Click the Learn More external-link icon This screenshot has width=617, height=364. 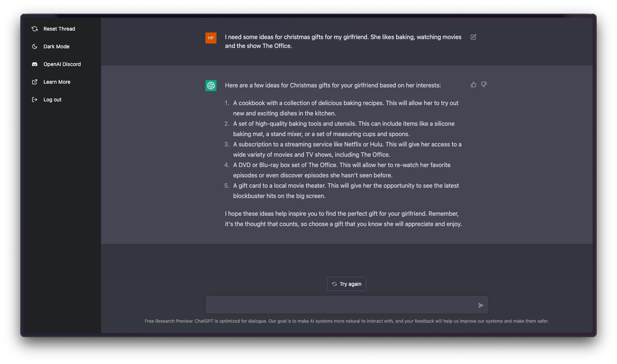pos(34,82)
